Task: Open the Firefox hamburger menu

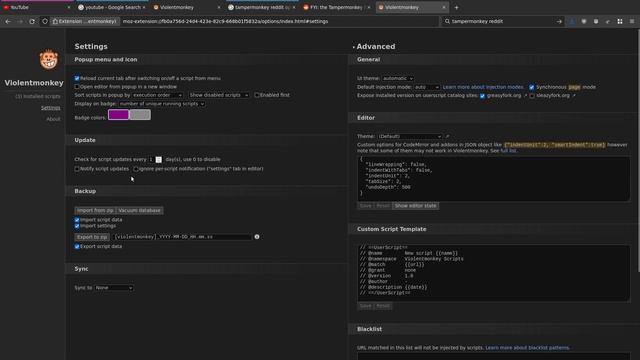Action: [x=631, y=21]
